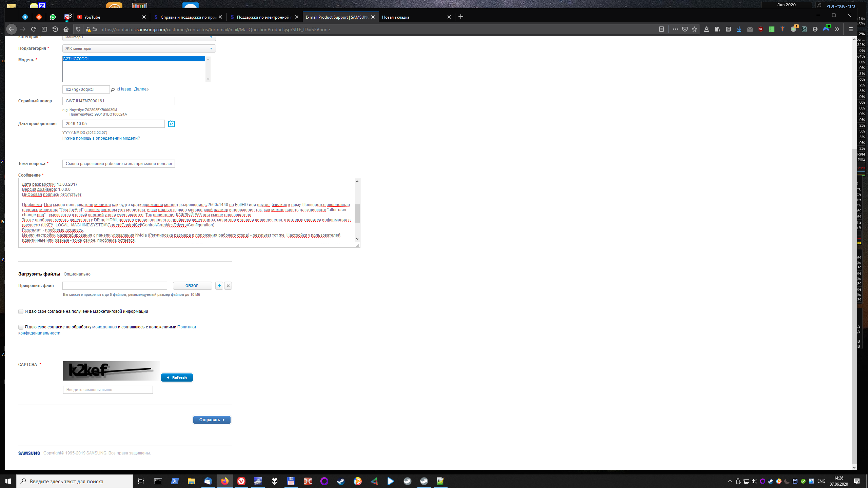
Task: Click the model list down scroll arrow
Action: click(208, 79)
